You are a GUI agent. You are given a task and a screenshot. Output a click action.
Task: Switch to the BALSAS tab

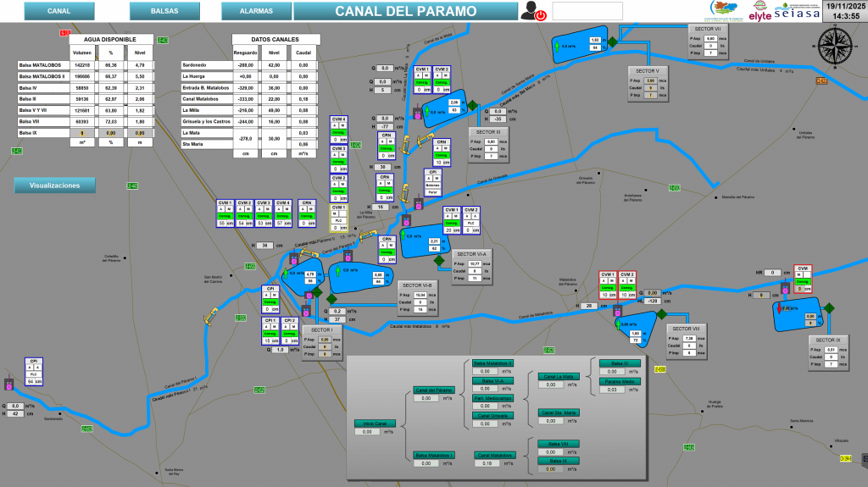pyautogui.click(x=164, y=11)
